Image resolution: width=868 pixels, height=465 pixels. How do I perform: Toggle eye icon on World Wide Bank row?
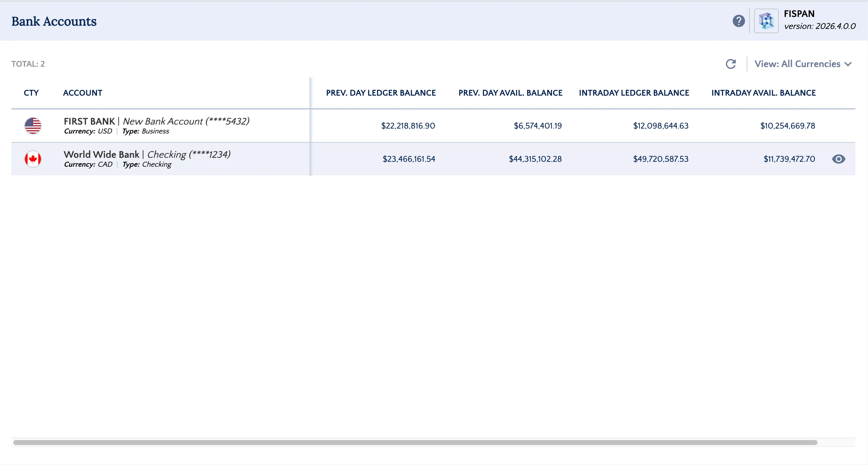838,159
